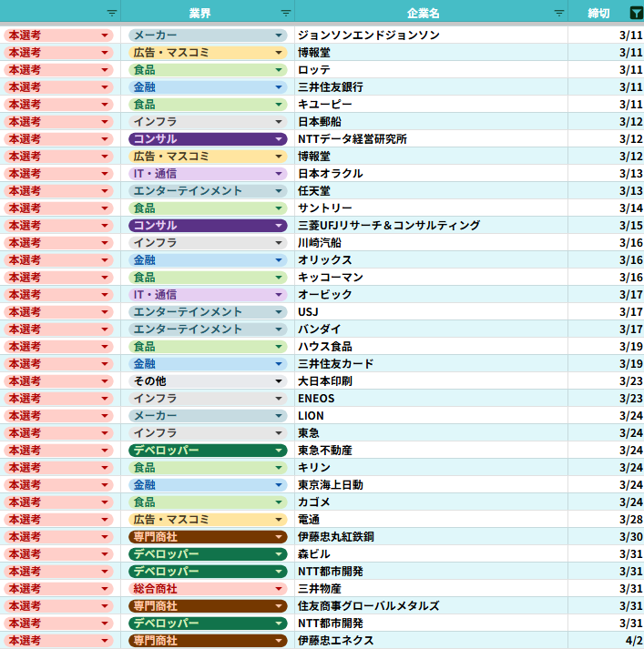Select the cell オリックス
The height and width of the screenshot is (649, 644).
[431, 260]
